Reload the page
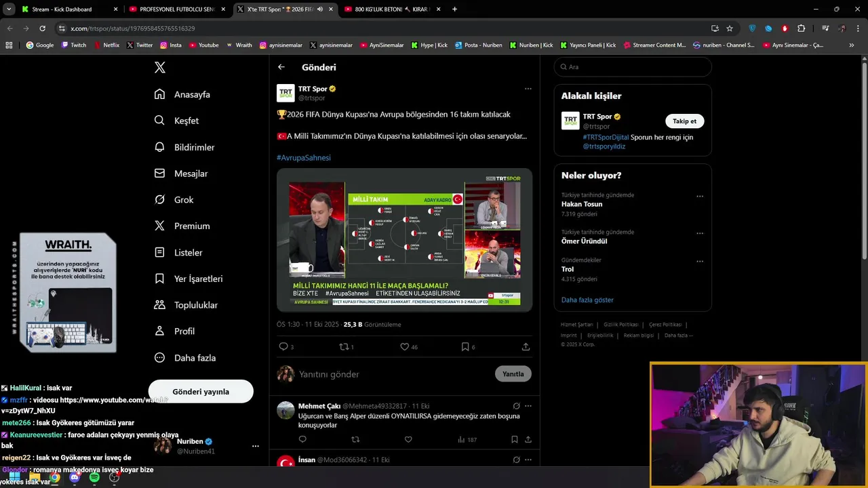This screenshot has height=488, width=868. (42, 28)
